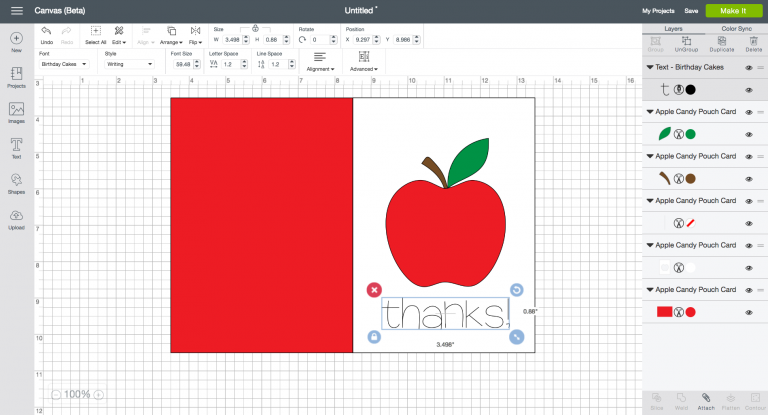
Task: Open the Edit dropdown
Action: pyautogui.click(x=119, y=35)
